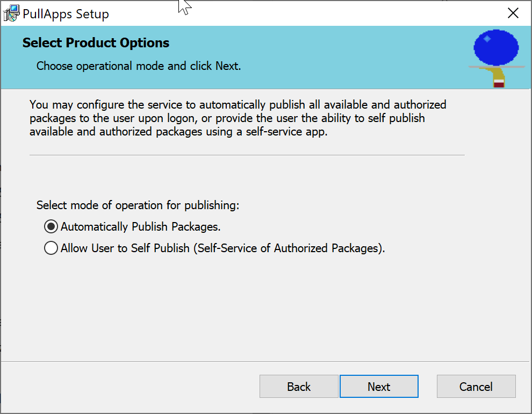Click the description paragraph about self-service app
This screenshot has width=532, height=414.
point(238,118)
